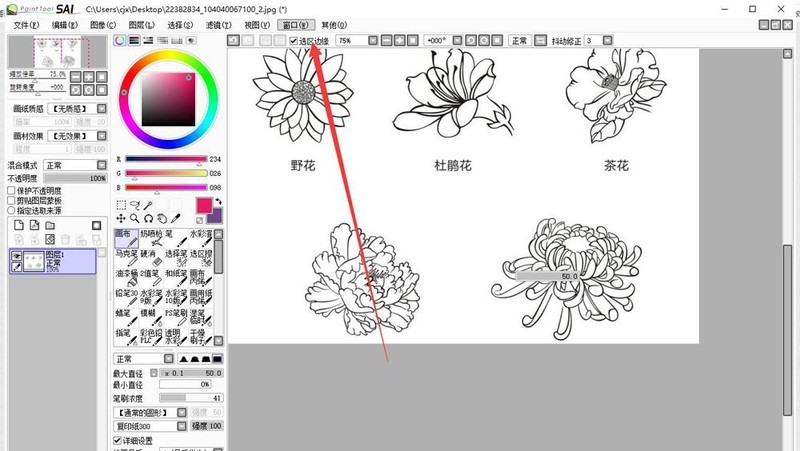Enable the 保护不透明度 checkbox
The width and height of the screenshot is (800, 451).
click(x=11, y=190)
